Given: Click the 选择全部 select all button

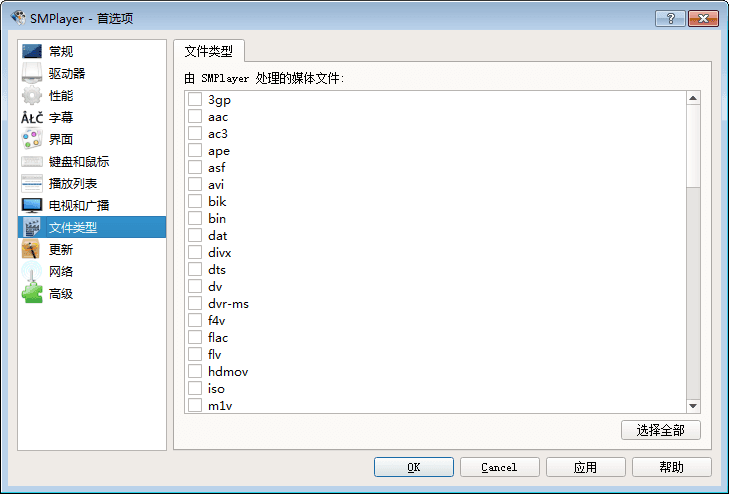Looking at the screenshot, I should tap(661, 430).
